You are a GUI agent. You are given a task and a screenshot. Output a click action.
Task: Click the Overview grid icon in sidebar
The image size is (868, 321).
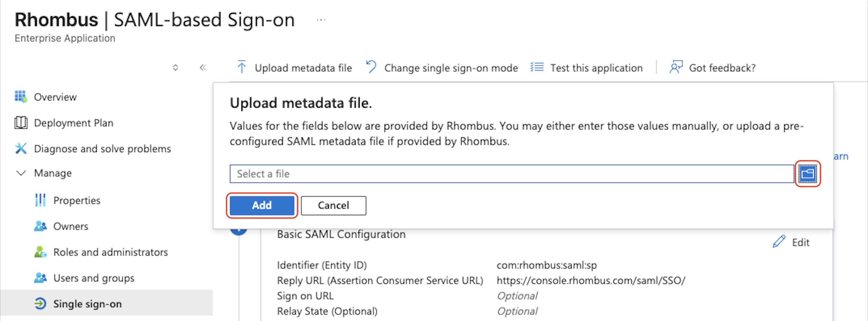(x=21, y=97)
